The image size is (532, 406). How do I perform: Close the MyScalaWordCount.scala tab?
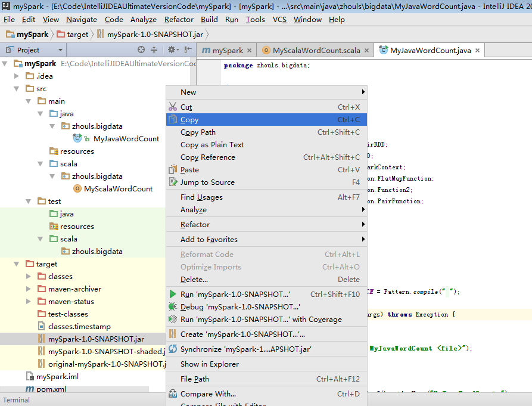(367, 51)
